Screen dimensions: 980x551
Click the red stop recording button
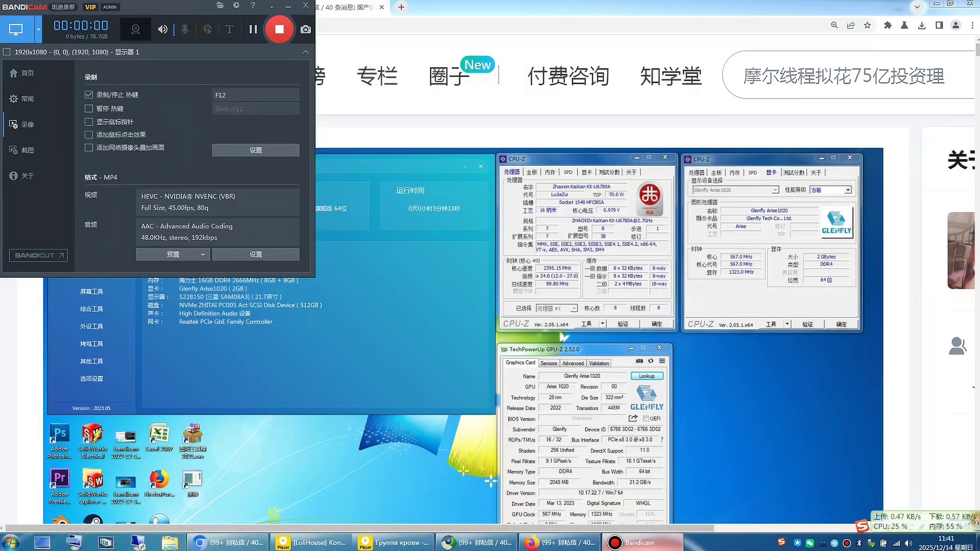coord(279,29)
